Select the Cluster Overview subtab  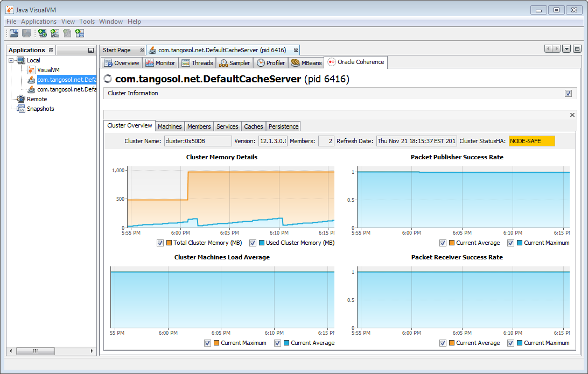(130, 125)
